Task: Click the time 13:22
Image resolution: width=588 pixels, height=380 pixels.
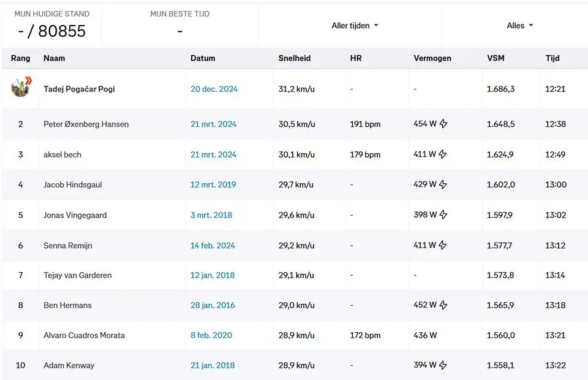Action: (556, 365)
